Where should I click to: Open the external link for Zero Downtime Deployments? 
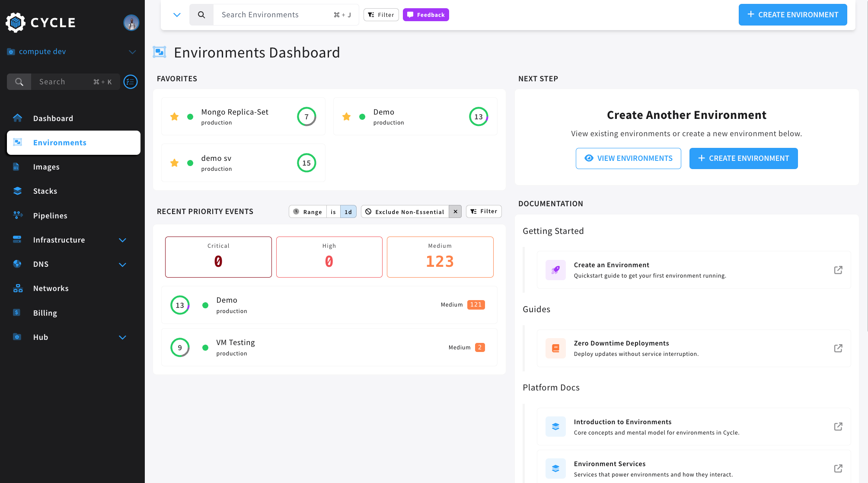(839, 348)
